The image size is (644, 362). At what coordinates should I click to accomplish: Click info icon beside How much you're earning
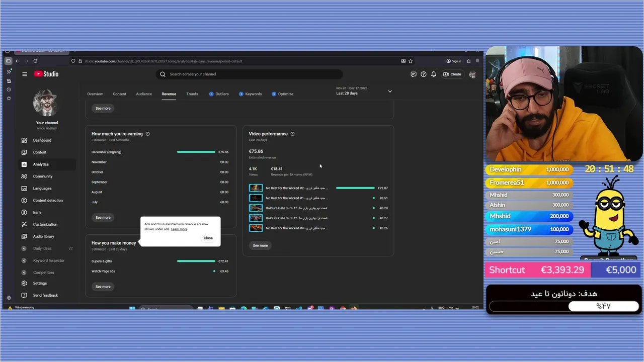147,134
